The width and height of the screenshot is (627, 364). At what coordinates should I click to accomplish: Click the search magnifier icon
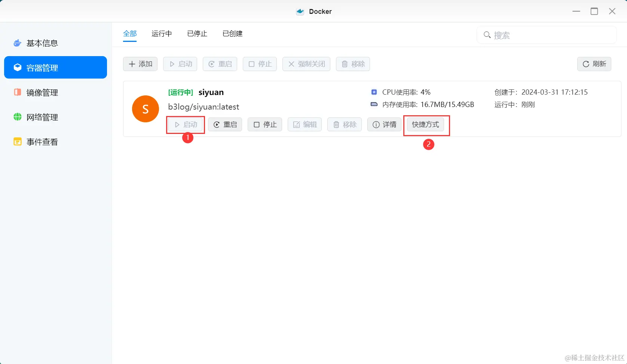tap(487, 35)
